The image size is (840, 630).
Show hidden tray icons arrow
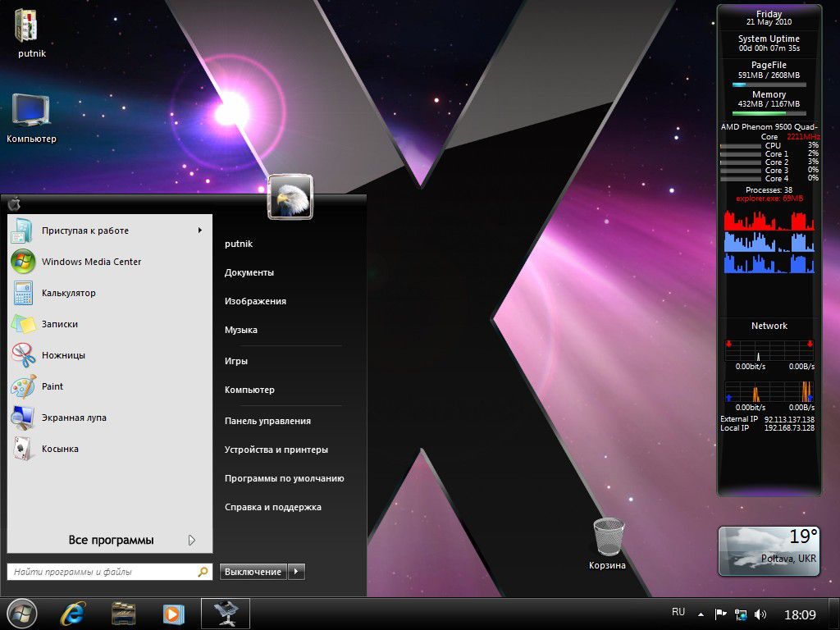701,614
